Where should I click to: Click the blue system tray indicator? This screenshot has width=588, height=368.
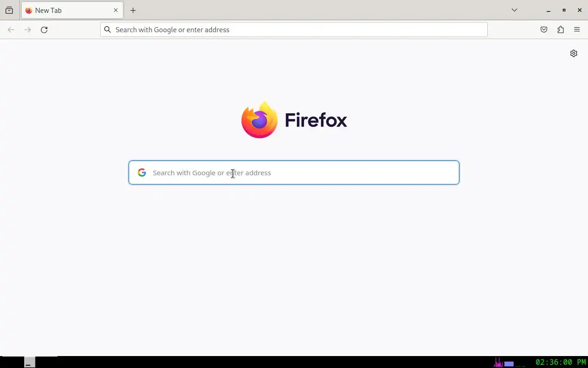[509, 364]
